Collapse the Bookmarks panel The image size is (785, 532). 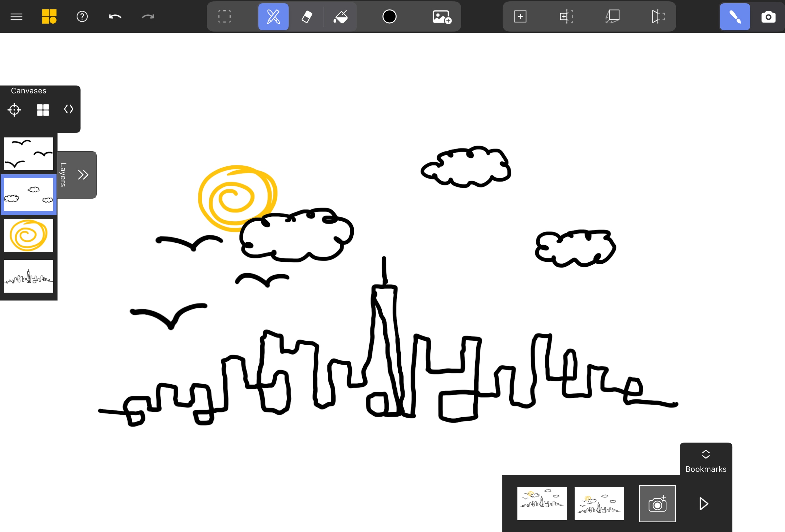(706, 454)
